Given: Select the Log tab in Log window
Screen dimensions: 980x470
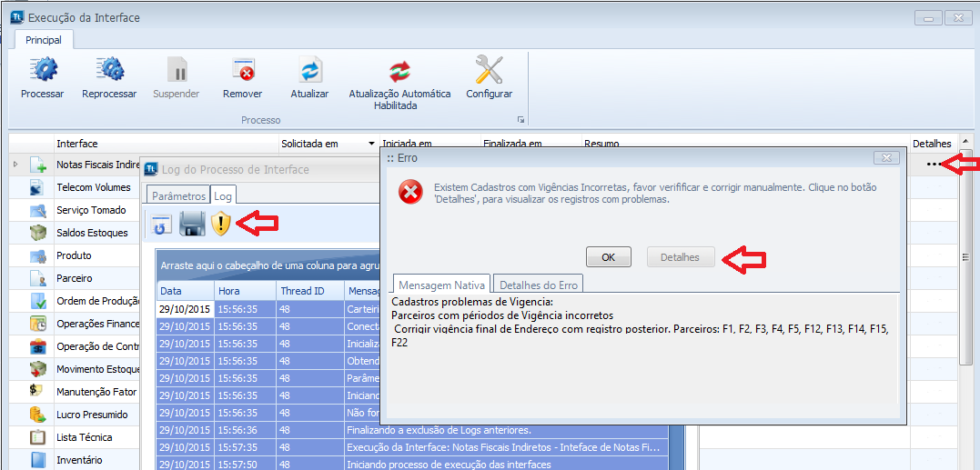Looking at the screenshot, I should point(223,196).
